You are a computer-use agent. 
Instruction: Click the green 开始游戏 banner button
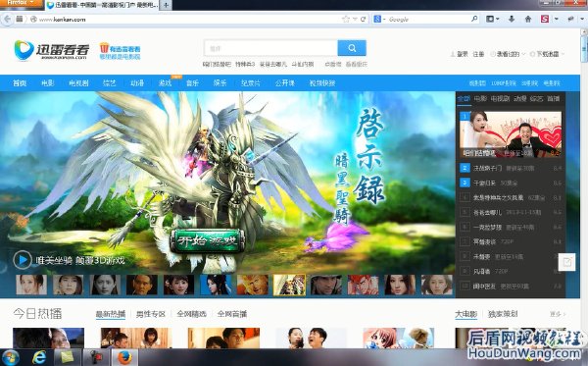tap(208, 240)
